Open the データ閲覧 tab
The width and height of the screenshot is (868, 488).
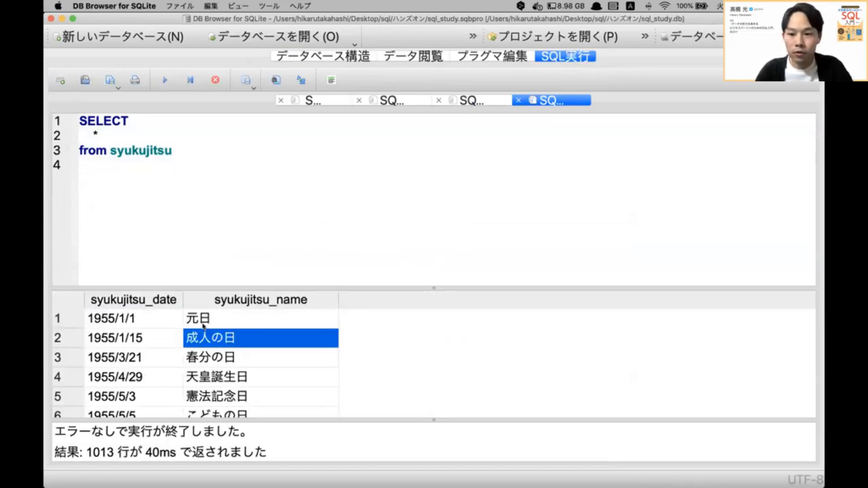click(x=413, y=56)
